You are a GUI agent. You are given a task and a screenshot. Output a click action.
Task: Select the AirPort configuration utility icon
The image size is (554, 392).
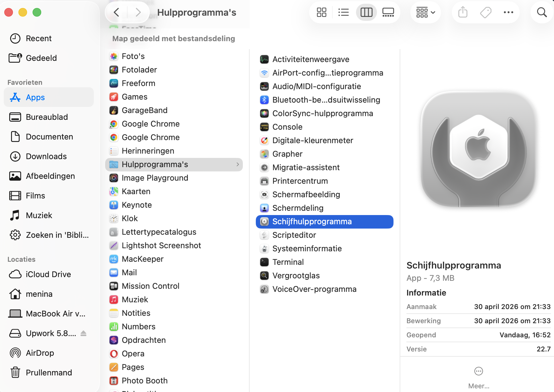click(x=264, y=73)
